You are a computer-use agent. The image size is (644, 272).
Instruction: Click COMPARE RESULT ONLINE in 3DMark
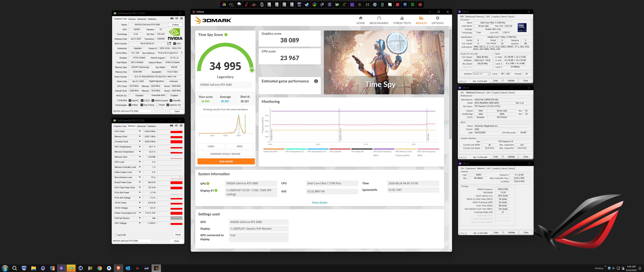pos(225,154)
